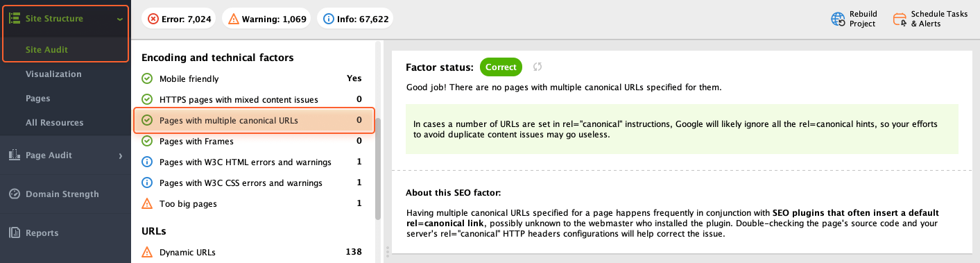Open Schedule Tasks & Alerts
This screenshot has width=980, height=263.
[939, 19]
